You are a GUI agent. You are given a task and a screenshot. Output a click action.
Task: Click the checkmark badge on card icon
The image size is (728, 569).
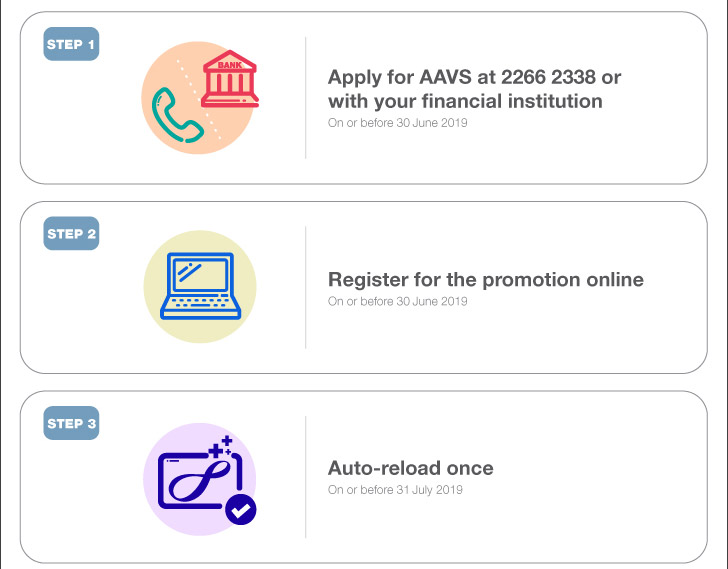(240, 510)
